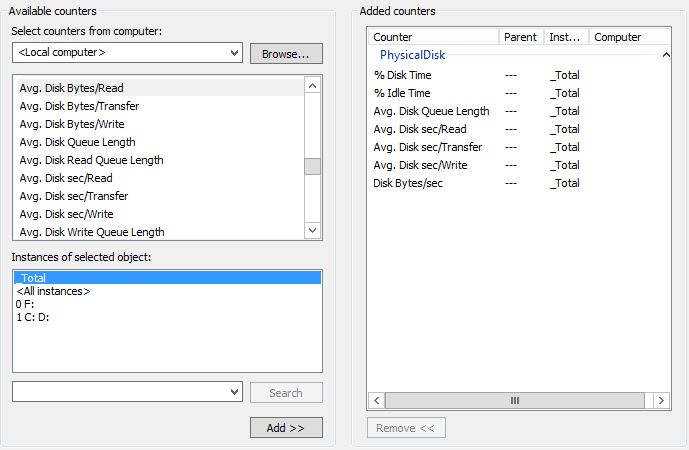
Task: Select Avg. Disk Bytes/Transfer counter
Action: point(161,106)
